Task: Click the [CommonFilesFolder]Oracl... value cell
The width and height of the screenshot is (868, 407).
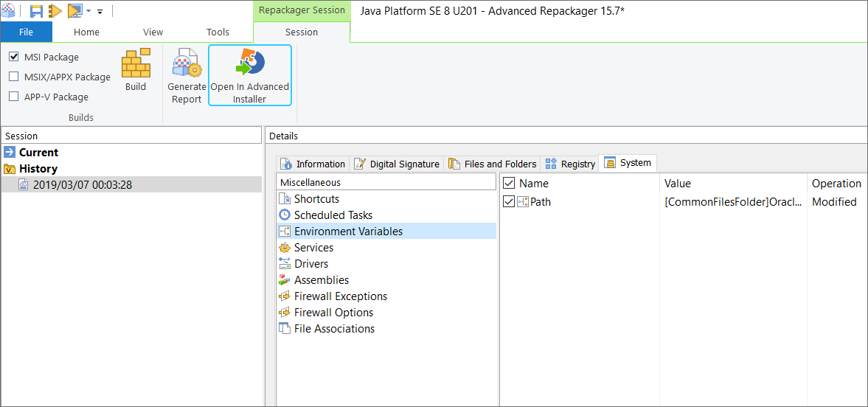Action: (x=733, y=202)
